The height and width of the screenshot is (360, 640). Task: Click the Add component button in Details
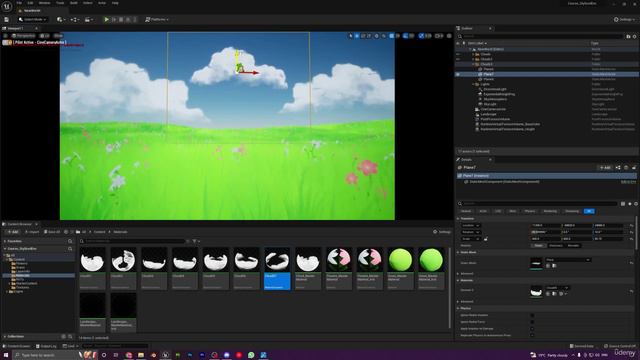[x=605, y=168]
